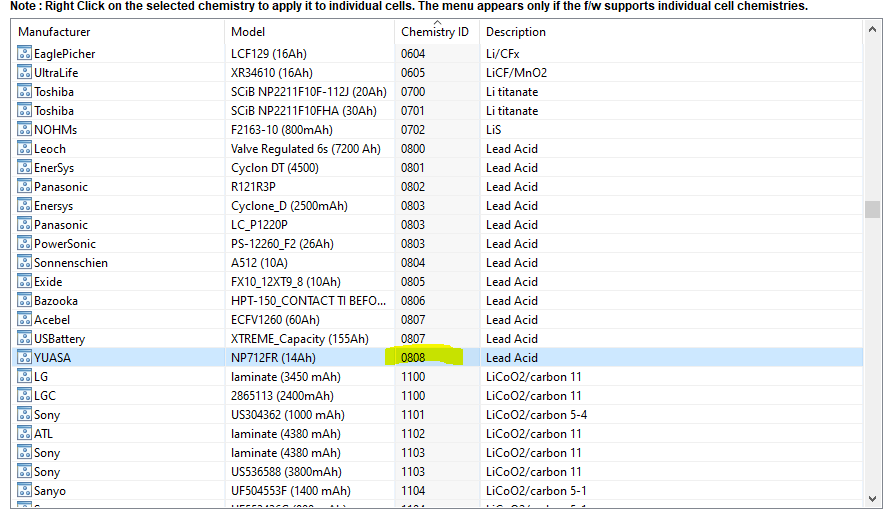This screenshot has width=892, height=520.
Task: Click the Acebel row icon
Action: pyautogui.click(x=24, y=320)
